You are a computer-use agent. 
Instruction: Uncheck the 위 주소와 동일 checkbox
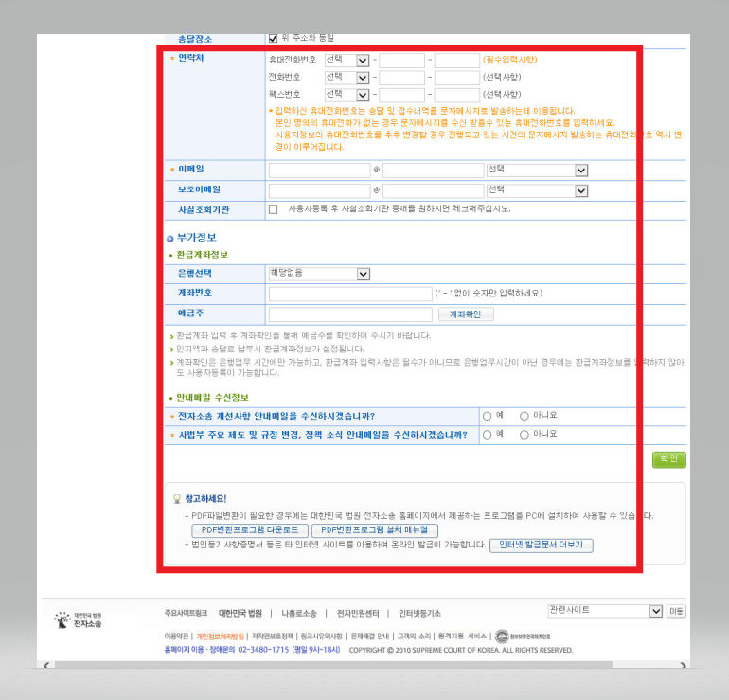(273, 39)
